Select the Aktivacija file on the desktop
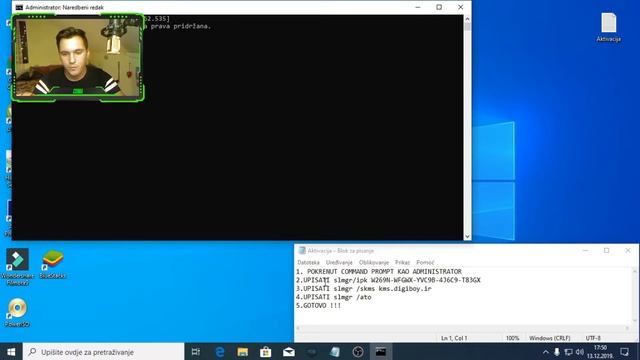Viewport: 640px width, 360px height. coord(609,27)
